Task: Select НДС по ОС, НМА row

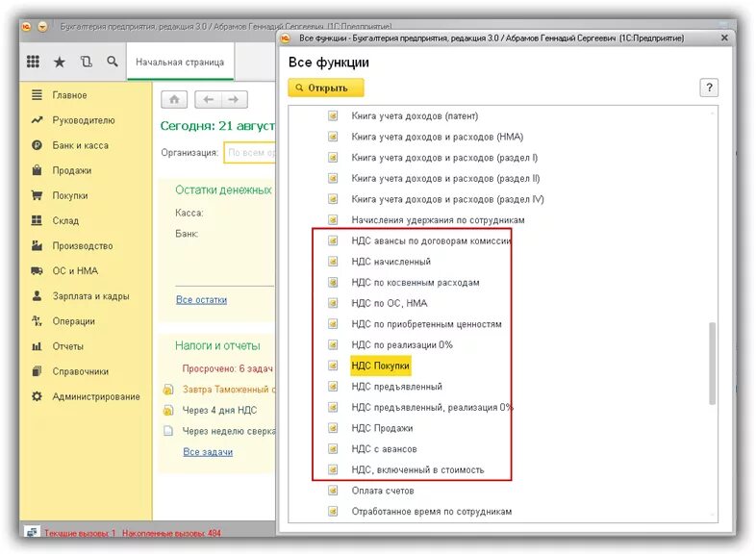Action: 390,303
